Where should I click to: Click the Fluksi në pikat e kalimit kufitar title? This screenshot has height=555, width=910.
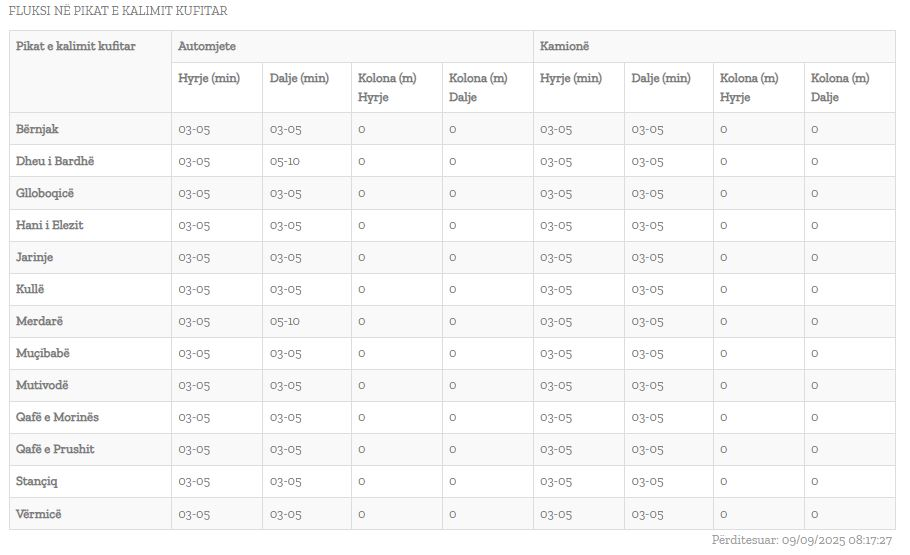point(118,11)
